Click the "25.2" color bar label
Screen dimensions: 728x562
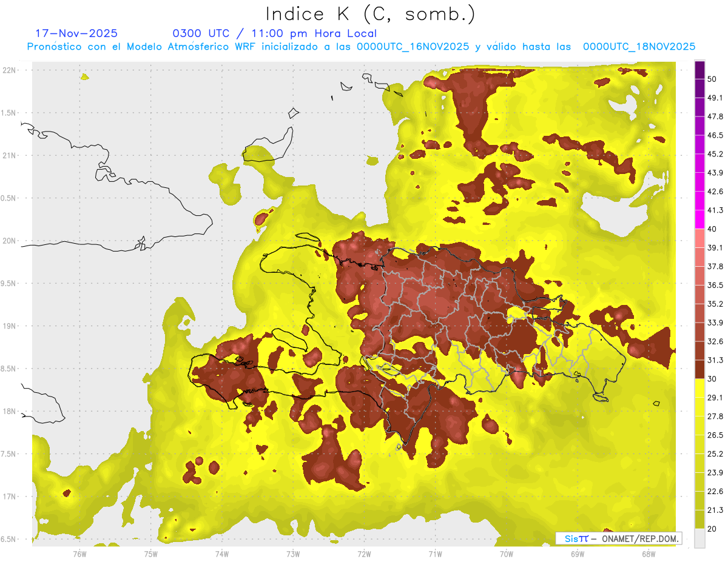(715, 453)
